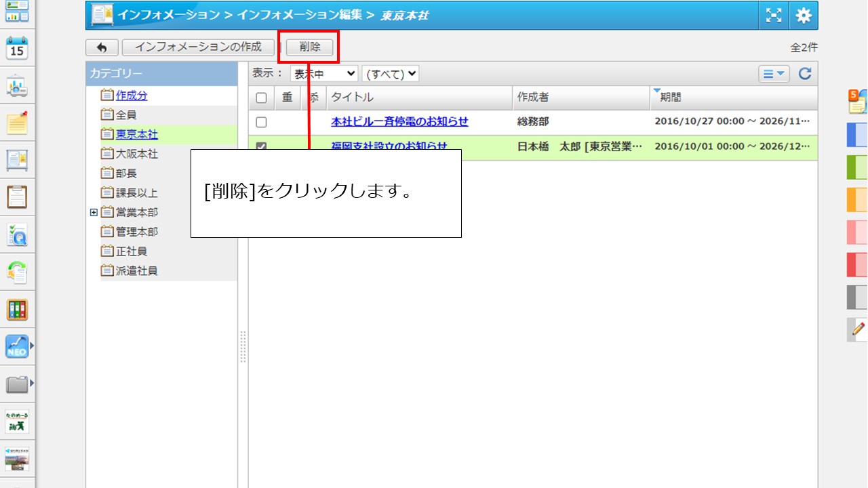The image size is (868, 488).
Task: Select 管理本部 category
Action: (x=137, y=232)
